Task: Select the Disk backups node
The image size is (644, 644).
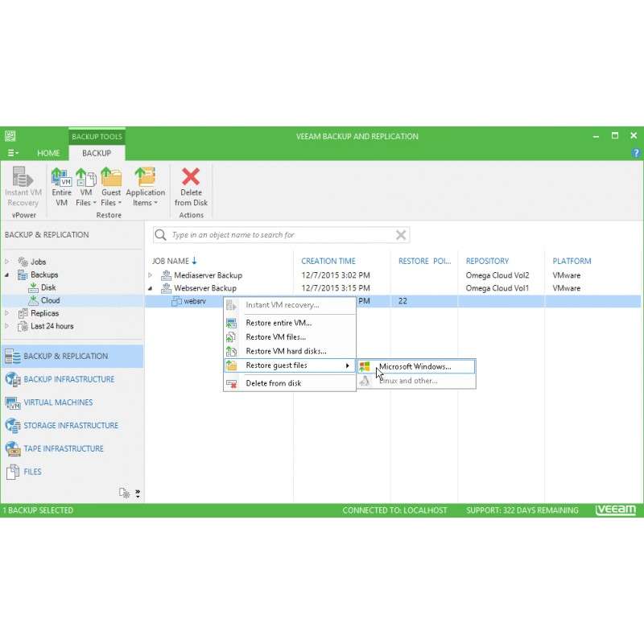Action: (x=48, y=287)
